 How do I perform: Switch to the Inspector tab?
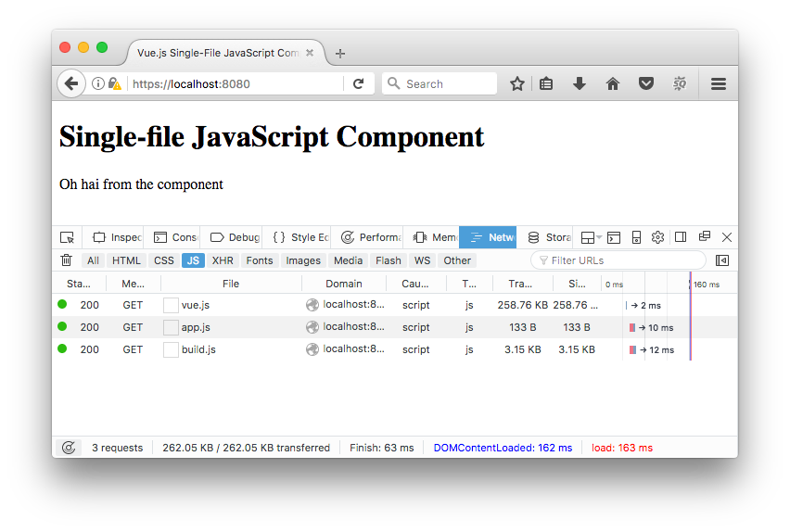point(117,237)
